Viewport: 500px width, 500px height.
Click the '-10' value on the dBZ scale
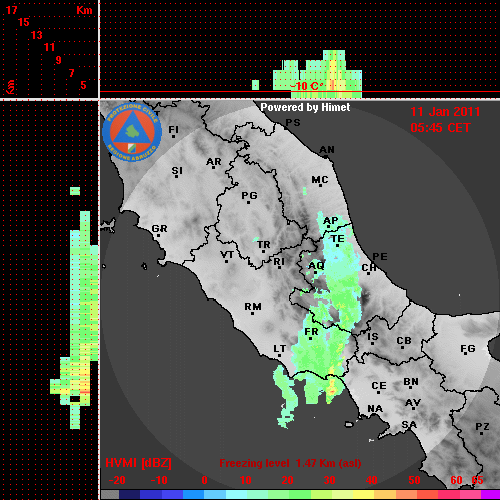[x=159, y=480]
